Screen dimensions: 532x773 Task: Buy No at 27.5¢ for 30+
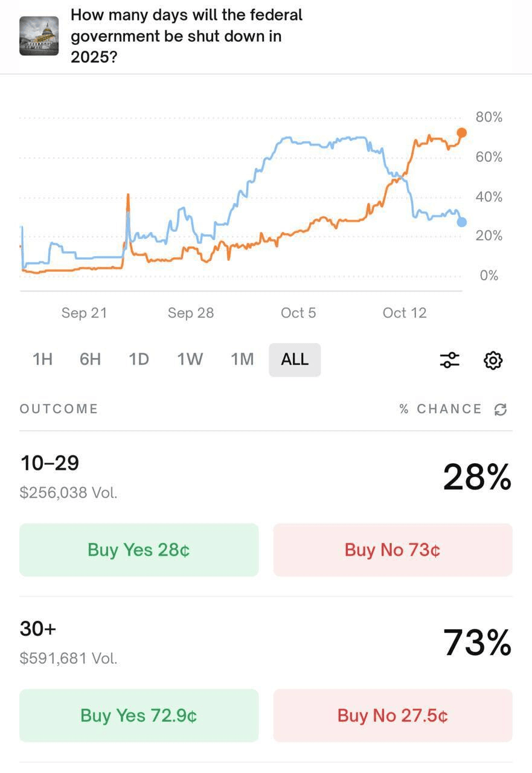393,716
